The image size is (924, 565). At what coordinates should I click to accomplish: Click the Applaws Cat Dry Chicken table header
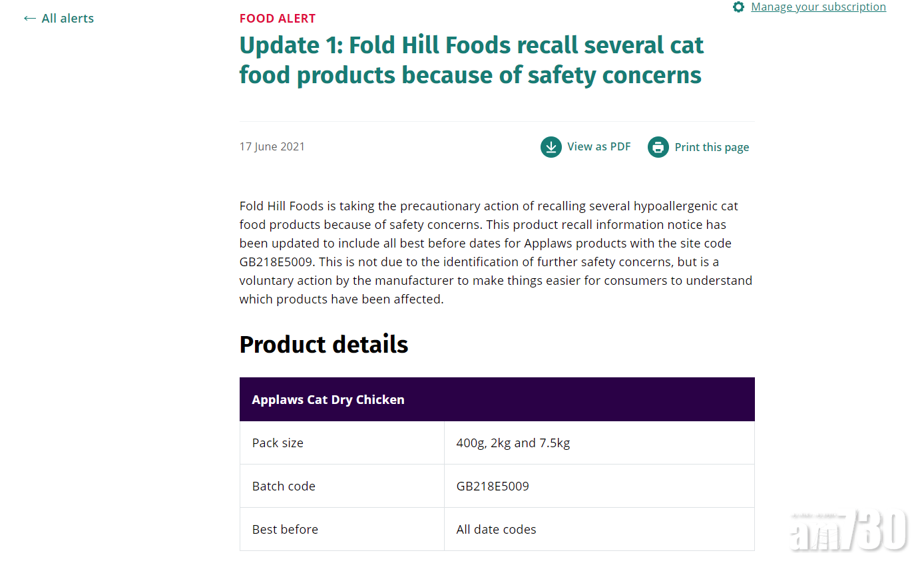[328, 400]
